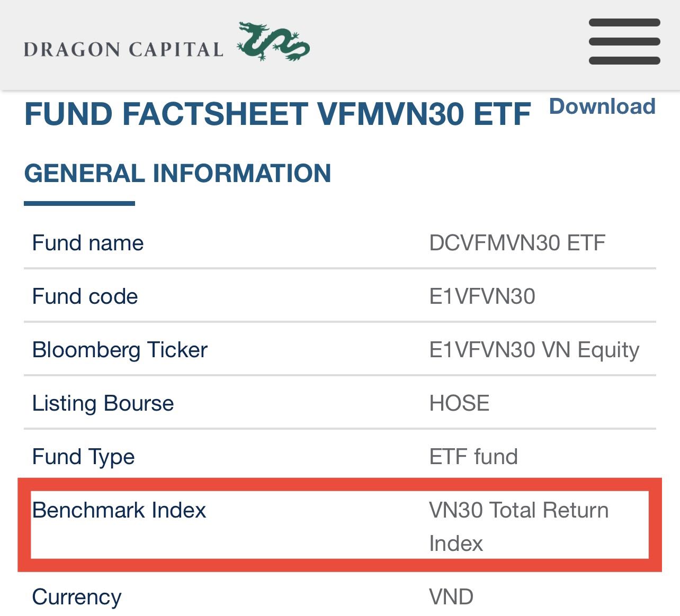Select the Listing Bourse label

[103, 403]
